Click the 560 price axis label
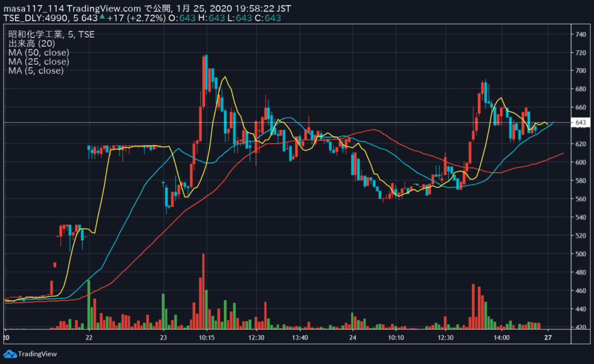Screen dimensions: 594x364 pos(580,199)
